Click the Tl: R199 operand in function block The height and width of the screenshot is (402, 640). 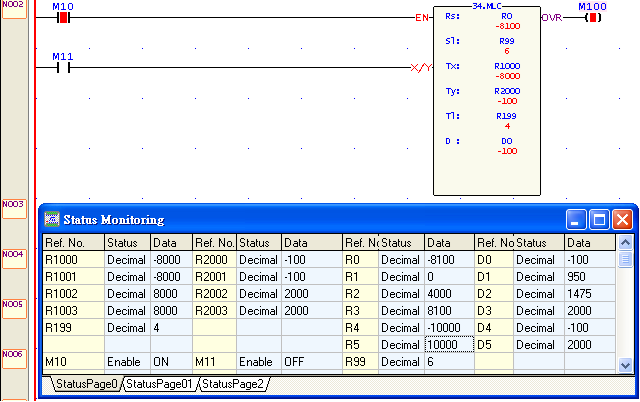coord(507,116)
